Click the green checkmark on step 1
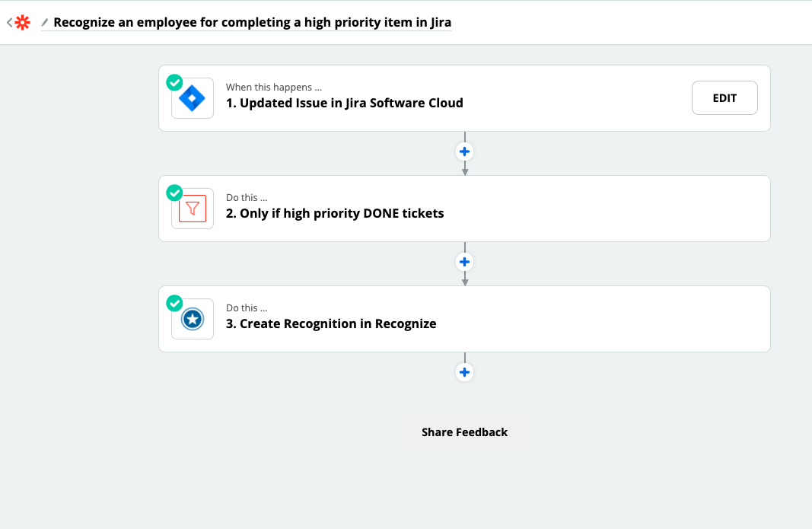812x529 pixels. point(173,81)
